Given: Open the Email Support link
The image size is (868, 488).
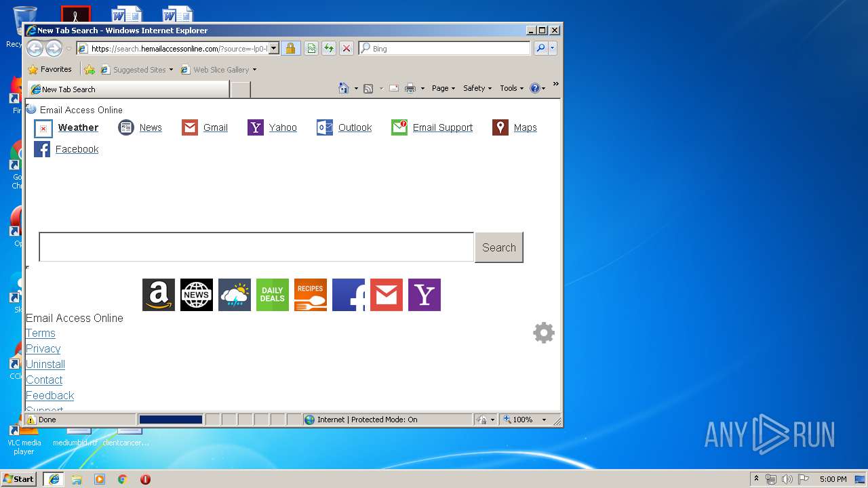Looking at the screenshot, I should pyautogui.click(x=443, y=127).
